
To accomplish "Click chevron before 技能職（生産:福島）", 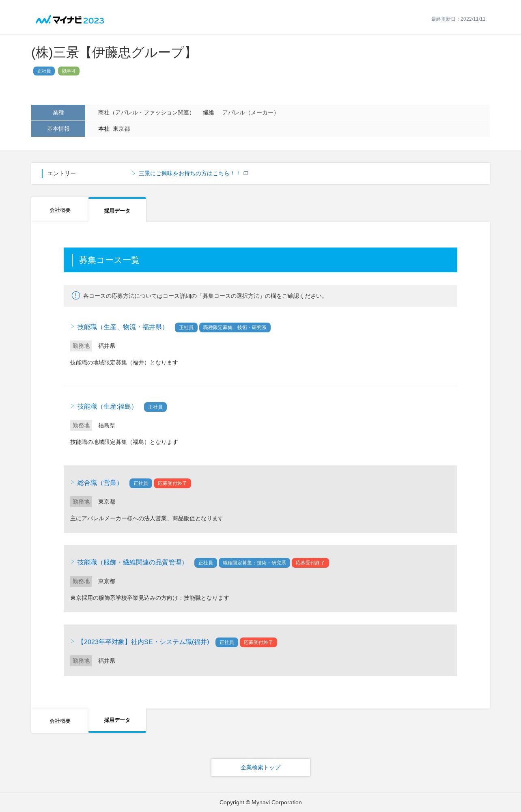I will coord(72,406).
